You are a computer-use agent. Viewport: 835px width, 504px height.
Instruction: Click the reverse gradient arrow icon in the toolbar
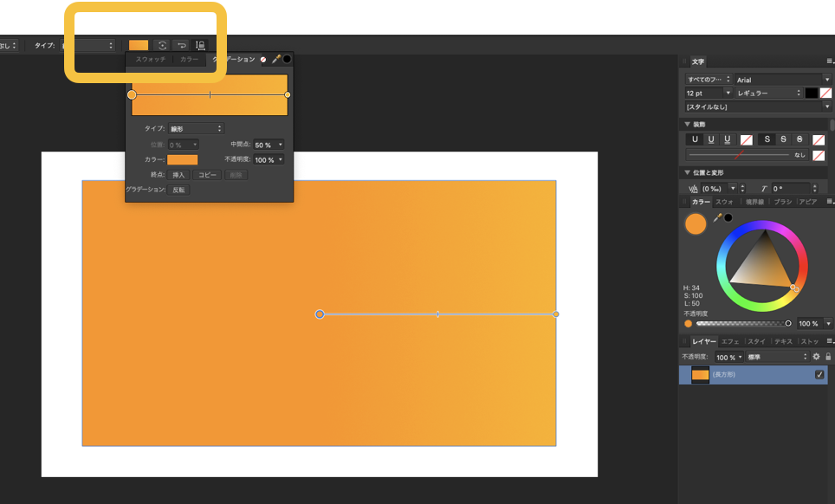(x=181, y=45)
